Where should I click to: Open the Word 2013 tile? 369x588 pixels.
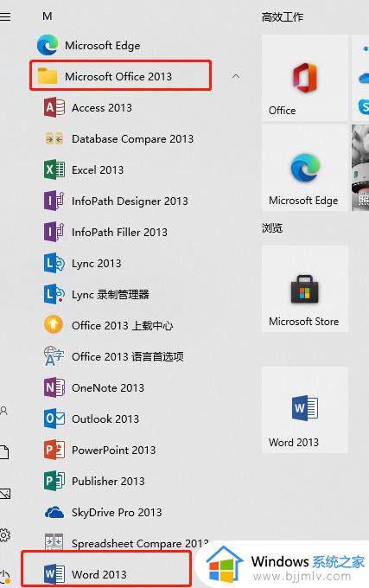point(304,410)
